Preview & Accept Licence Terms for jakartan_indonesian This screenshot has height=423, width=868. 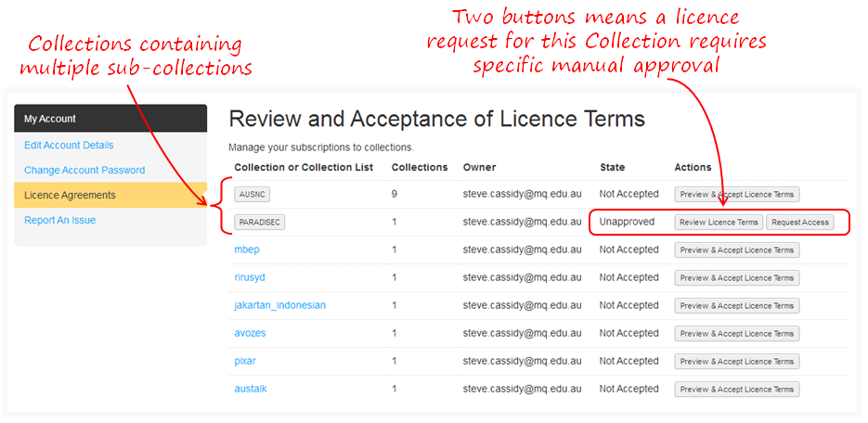[x=737, y=305]
